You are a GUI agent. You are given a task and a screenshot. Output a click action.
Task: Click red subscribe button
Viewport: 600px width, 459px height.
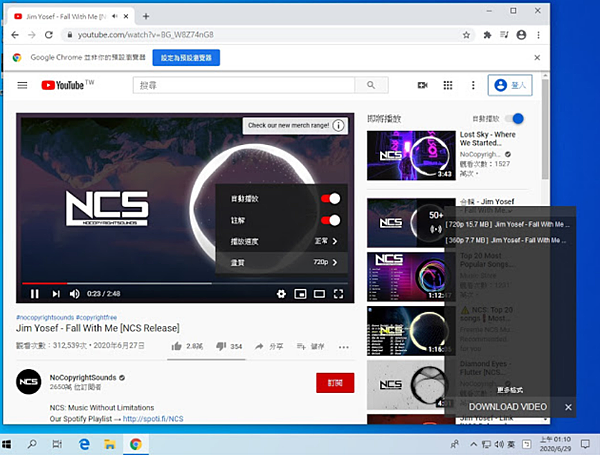point(335,383)
